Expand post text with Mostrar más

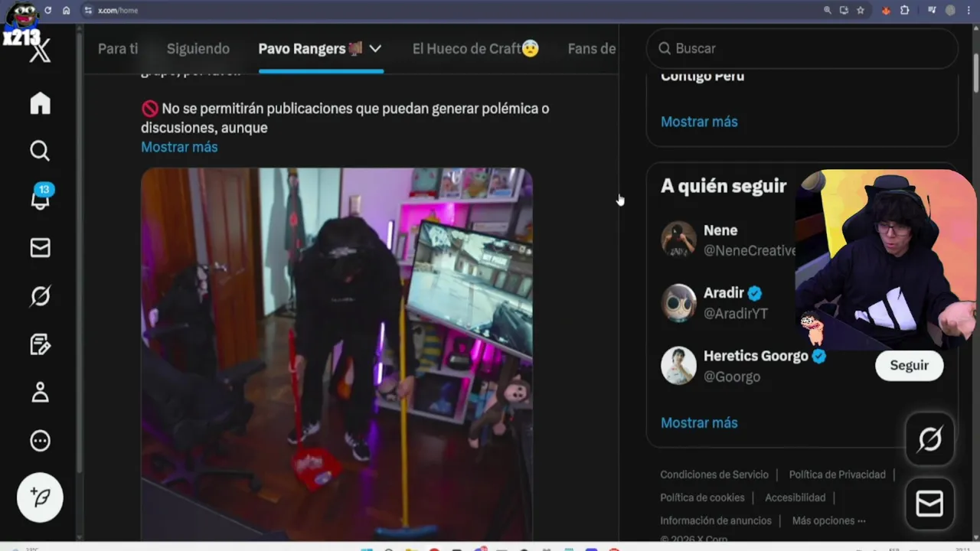(x=179, y=147)
